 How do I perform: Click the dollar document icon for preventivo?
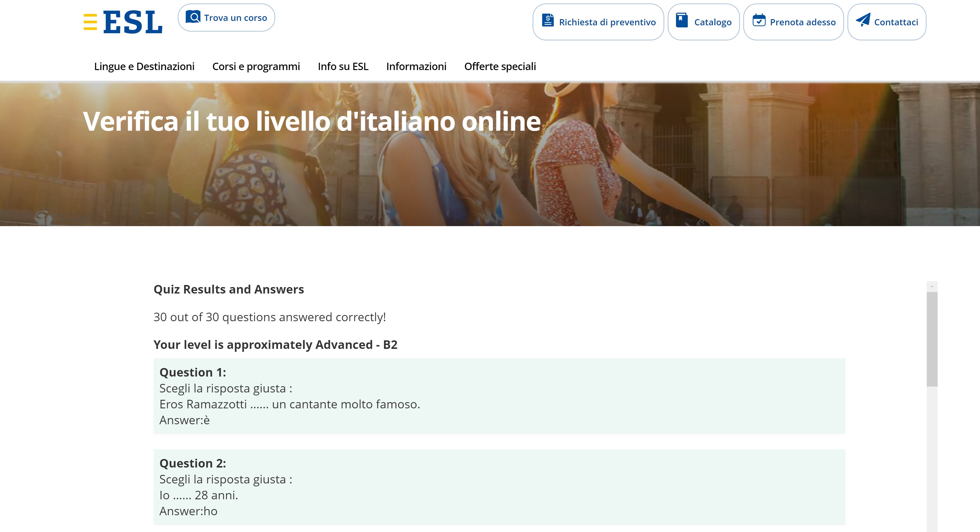point(548,20)
